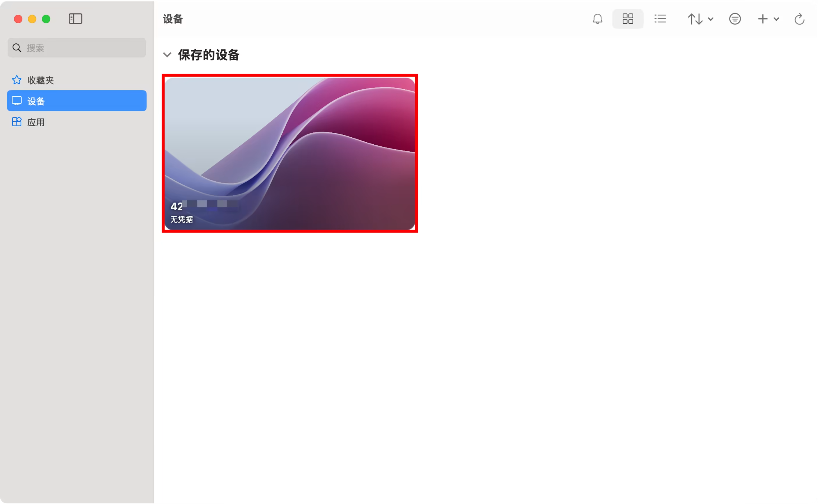
Task: Open the 收藏夹 favorites section
Action: pyautogui.click(x=41, y=80)
